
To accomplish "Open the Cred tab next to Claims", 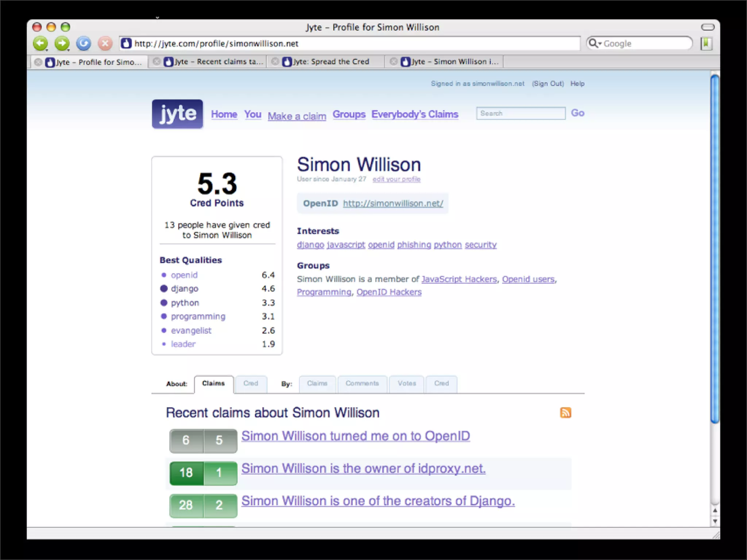I will (251, 384).
